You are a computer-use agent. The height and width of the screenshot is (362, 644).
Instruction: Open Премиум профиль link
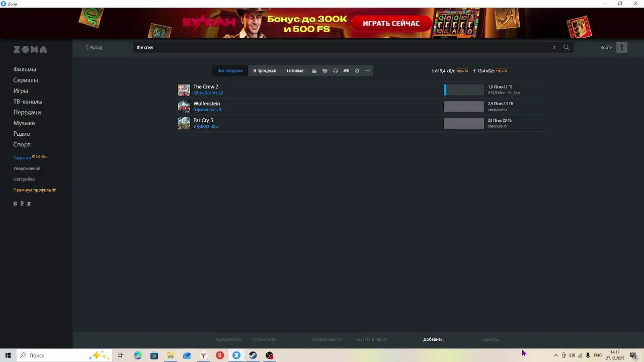[35, 190]
